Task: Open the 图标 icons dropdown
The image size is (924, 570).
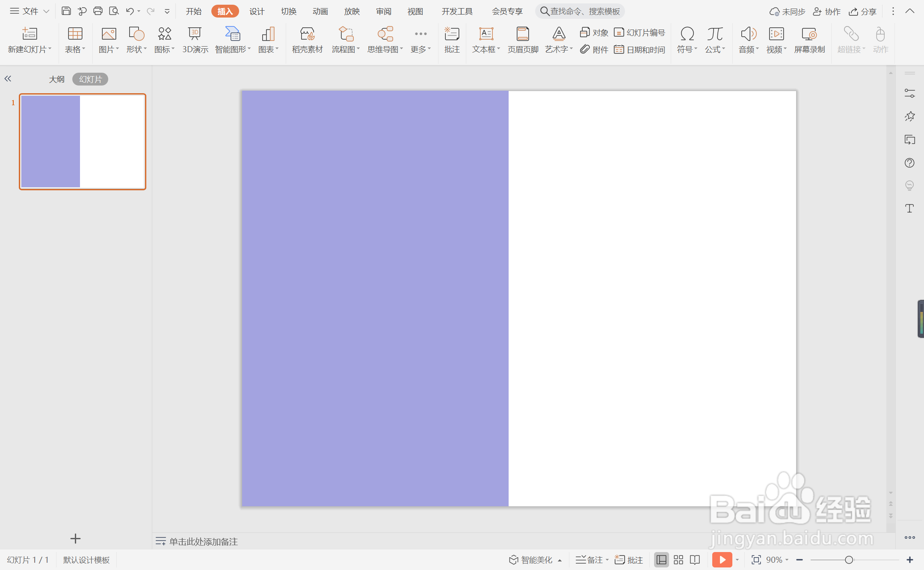Action: tap(165, 40)
